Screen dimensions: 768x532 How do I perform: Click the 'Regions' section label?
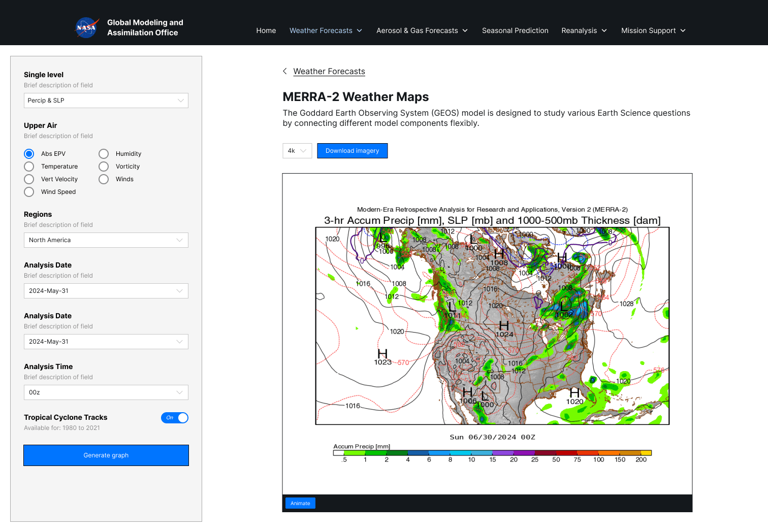pos(38,214)
